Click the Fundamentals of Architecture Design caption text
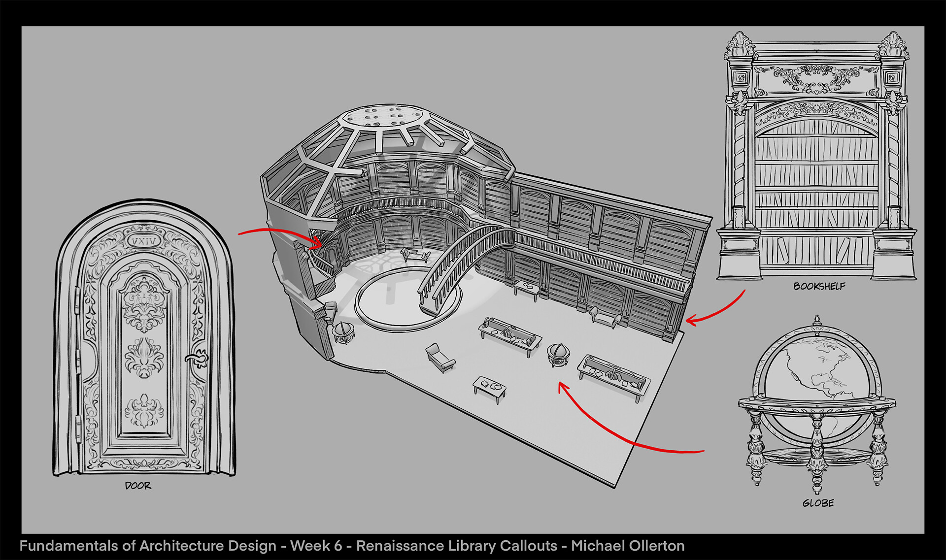This screenshot has height=560, width=946. click(x=148, y=546)
